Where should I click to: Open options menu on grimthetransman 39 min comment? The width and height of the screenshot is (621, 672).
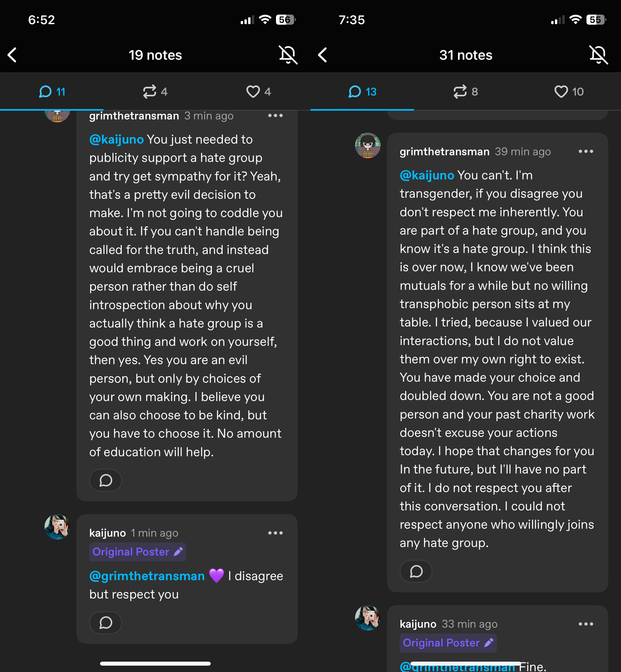(x=586, y=152)
